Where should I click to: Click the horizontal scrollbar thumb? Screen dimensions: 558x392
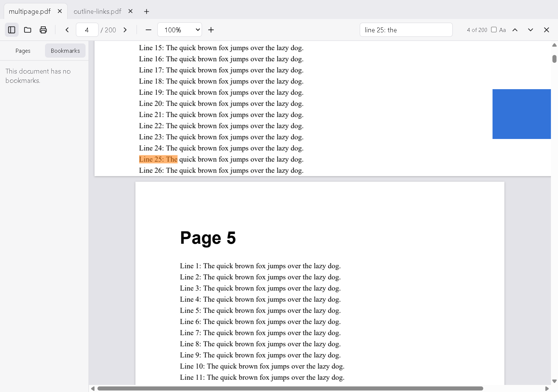[x=290, y=388]
